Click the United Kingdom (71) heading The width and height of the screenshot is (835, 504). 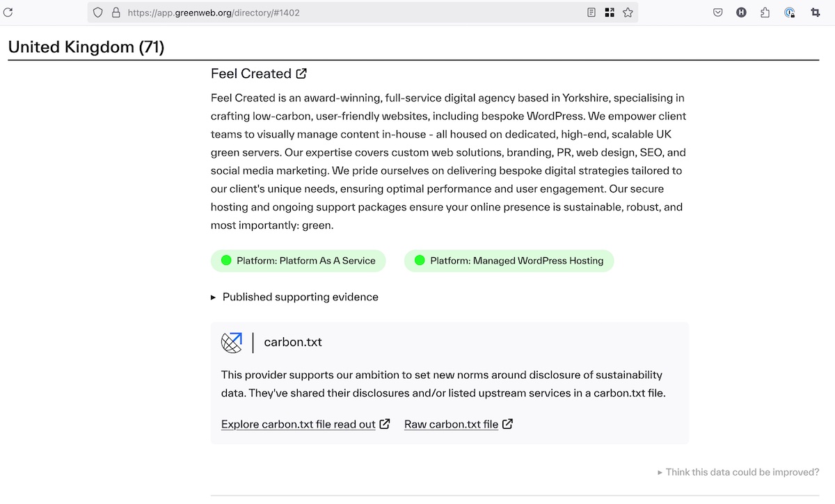click(x=86, y=47)
